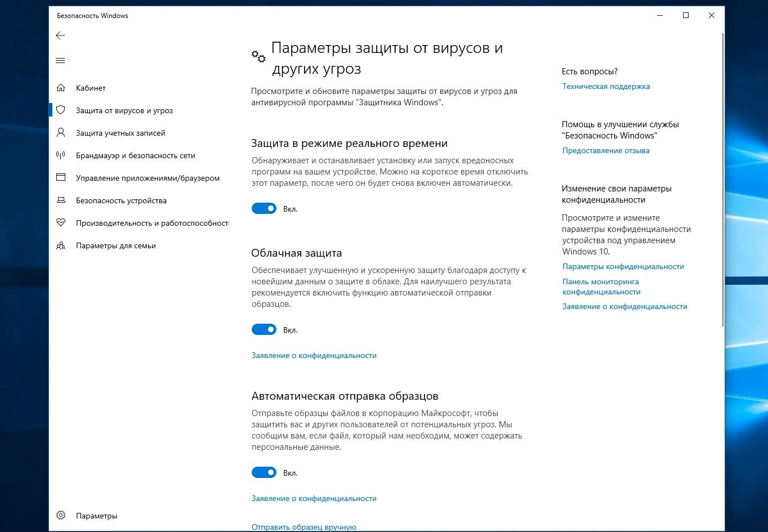
Task: Turn off real-time protection toggle
Action: pos(264,208)
